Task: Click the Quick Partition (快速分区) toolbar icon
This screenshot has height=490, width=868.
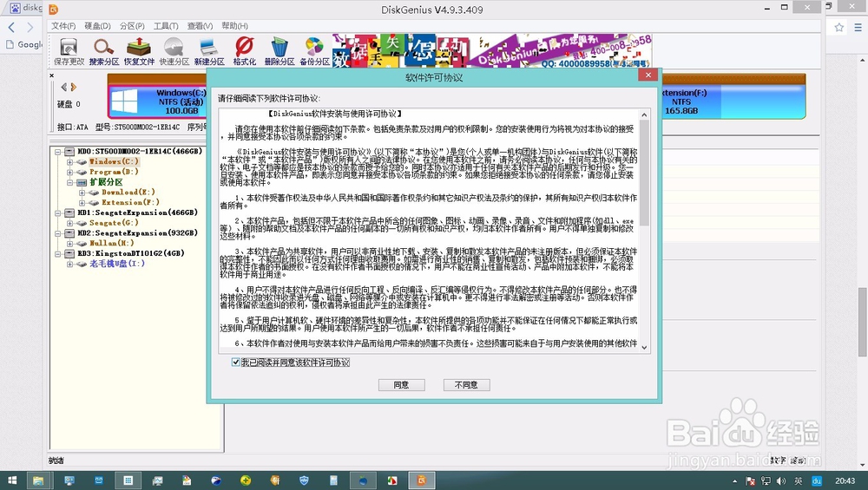Action: coord(174,51)
